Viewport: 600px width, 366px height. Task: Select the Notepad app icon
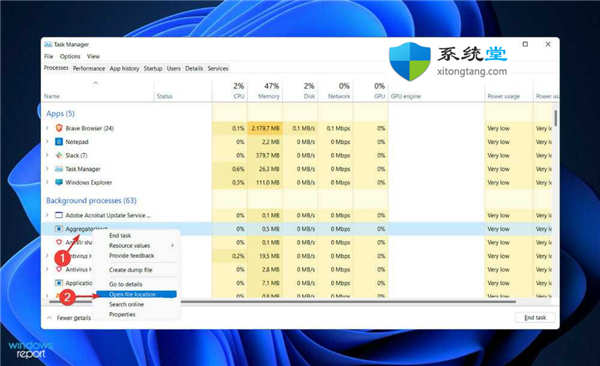[x=59, y=142]
